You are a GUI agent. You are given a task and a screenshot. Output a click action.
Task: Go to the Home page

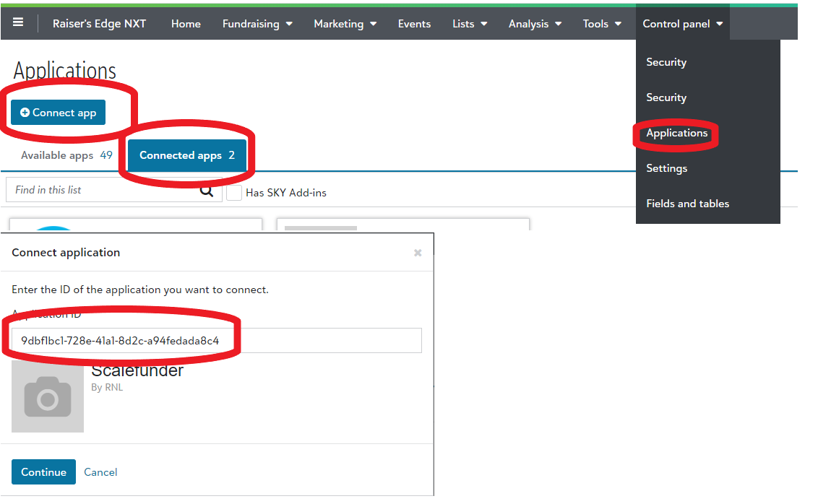[186, 24]
